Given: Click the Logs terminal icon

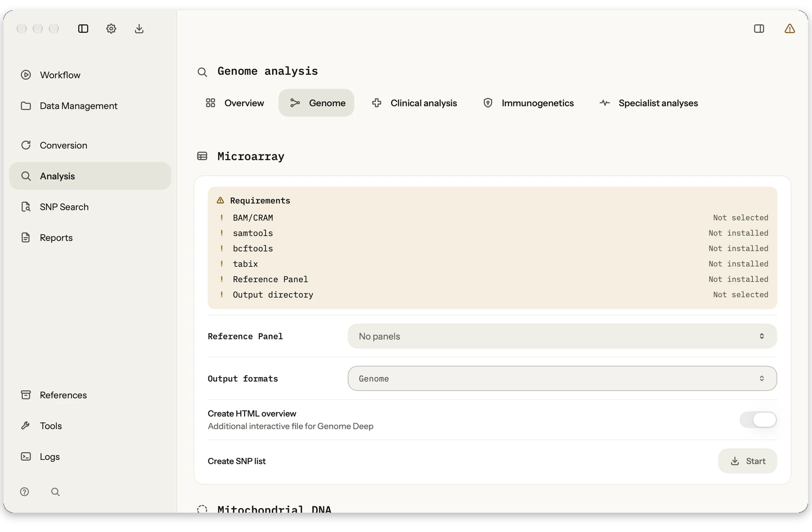Looking at the screenshot, I should click(26, 456).
